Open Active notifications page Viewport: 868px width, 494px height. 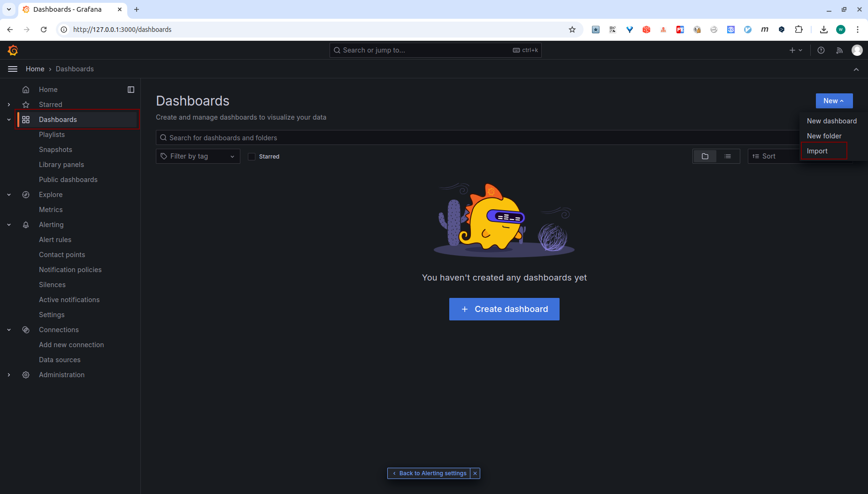tap(69, 300)
